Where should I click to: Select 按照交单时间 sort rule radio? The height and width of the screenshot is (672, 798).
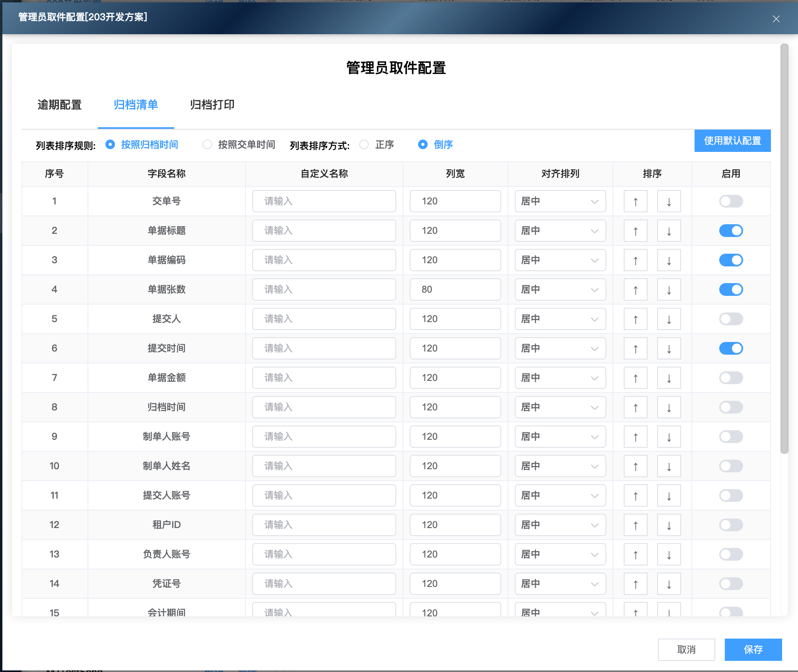click(x=207, y=145)
